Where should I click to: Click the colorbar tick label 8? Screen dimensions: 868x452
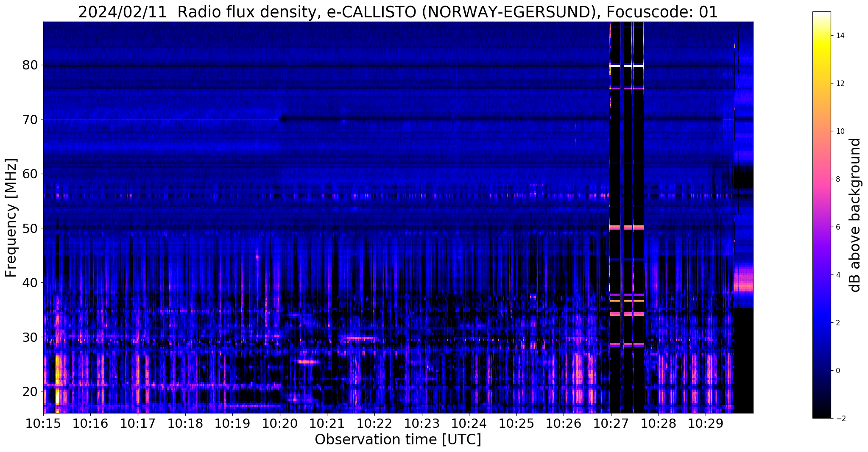point(838,179)
